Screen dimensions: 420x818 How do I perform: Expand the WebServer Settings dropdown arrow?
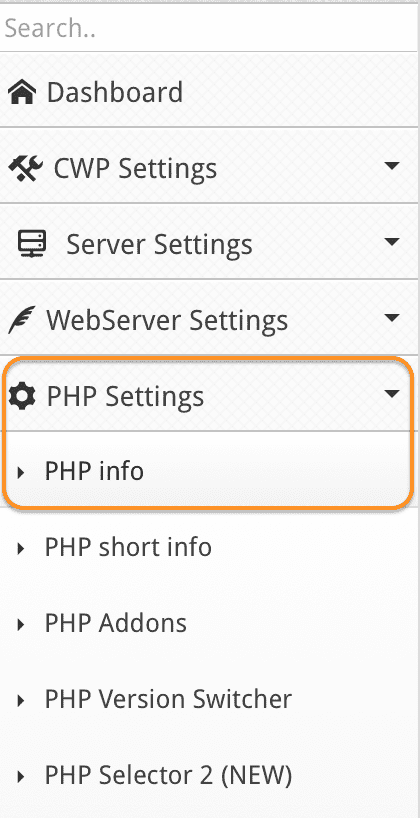[392, 317]
